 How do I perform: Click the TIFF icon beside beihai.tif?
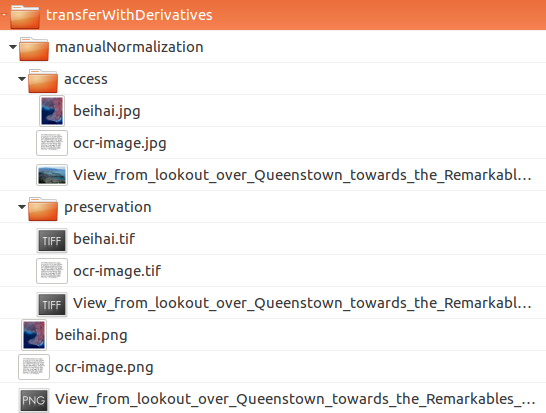[x=52, y=241]
